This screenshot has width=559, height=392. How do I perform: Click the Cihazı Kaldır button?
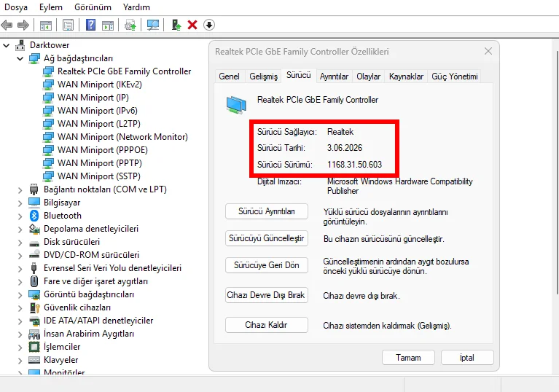click(267, 325)
